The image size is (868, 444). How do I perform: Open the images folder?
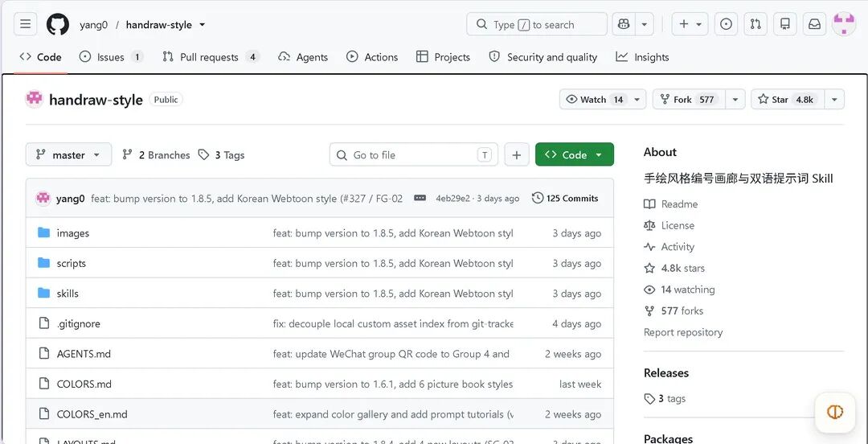73,233
